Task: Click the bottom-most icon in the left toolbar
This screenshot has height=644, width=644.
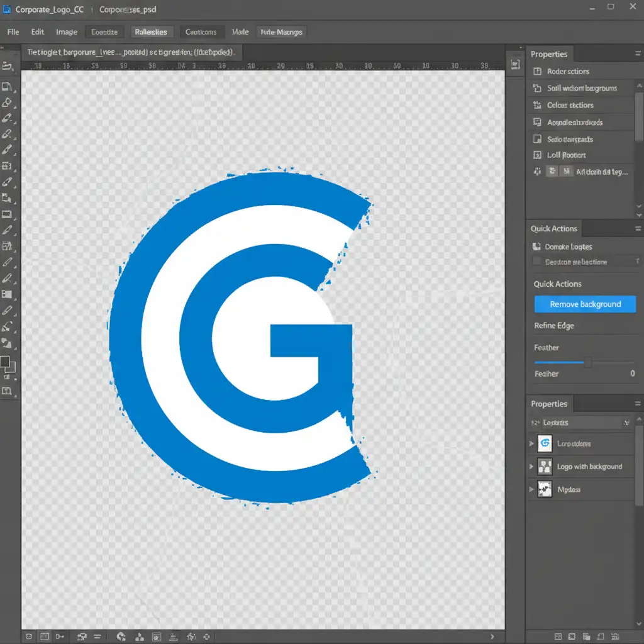Action: pyautogui.click(x=8, y=391)
